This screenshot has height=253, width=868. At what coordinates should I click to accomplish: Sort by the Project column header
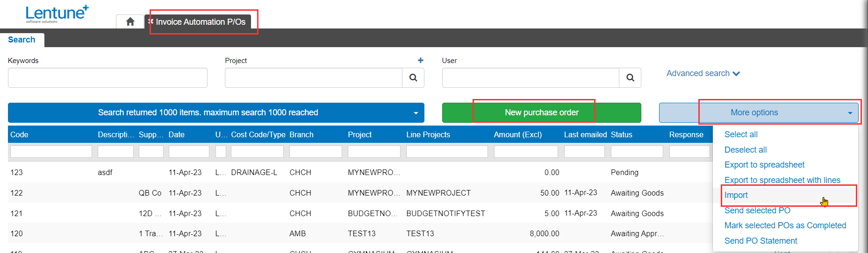click(x=359, y=134)
